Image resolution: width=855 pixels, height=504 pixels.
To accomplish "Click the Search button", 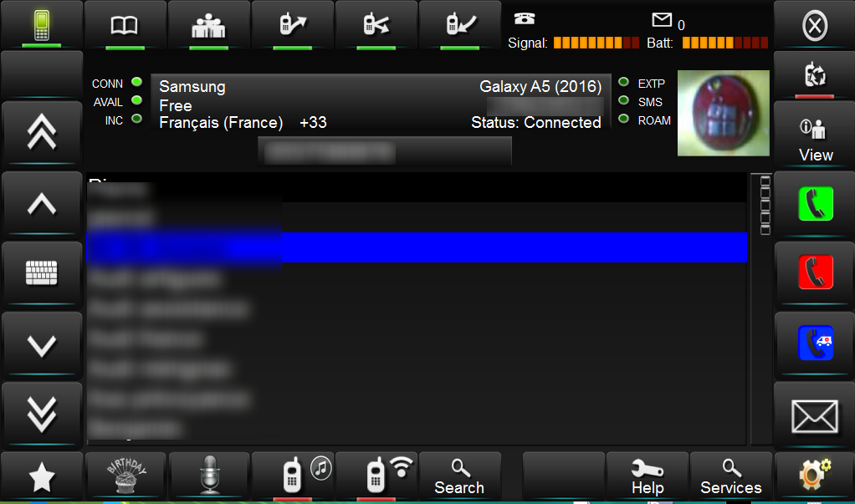I will coord(459,476).
